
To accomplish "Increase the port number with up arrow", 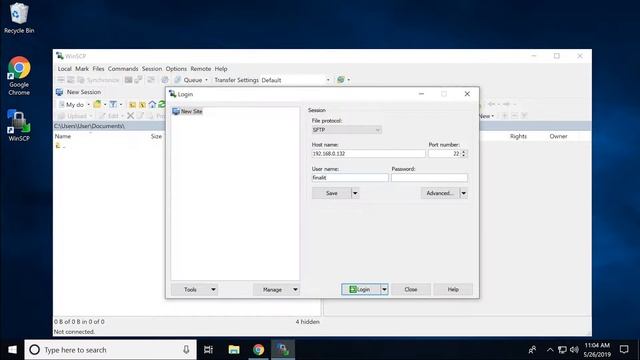I will pyautogui.click(x=464, y=151).
